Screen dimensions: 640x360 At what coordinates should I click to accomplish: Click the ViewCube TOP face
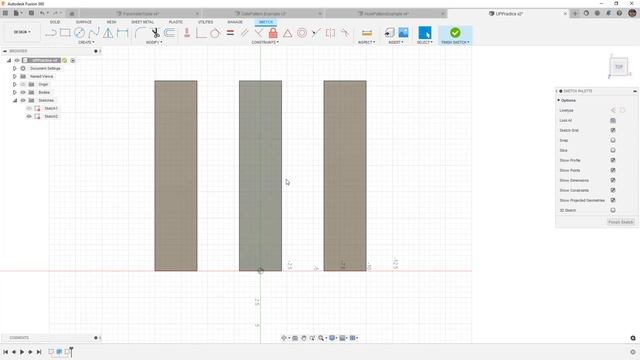619,67
